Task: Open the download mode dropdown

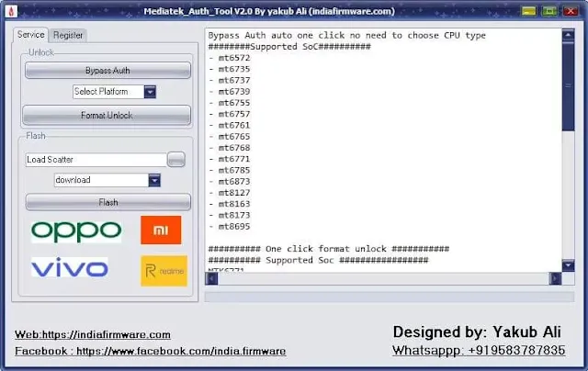Action: coord(154,180)
